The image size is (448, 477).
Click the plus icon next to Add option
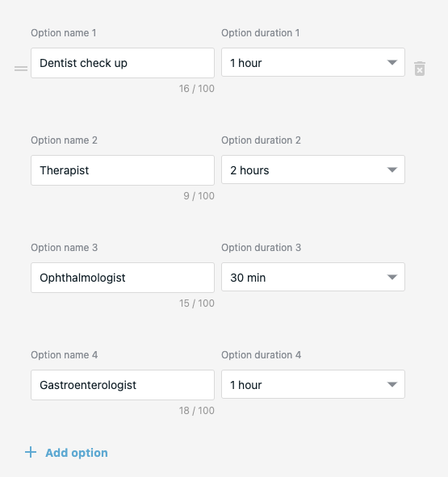coord(31,452)
